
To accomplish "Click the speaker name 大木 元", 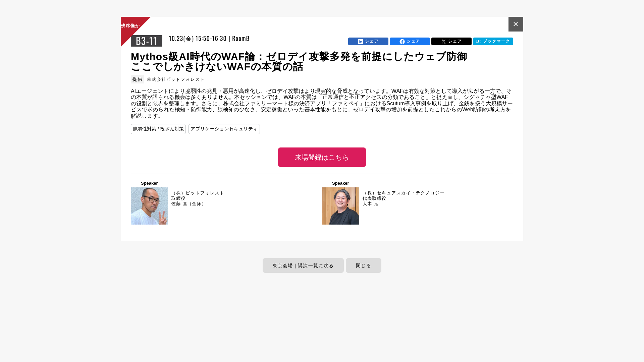I will click(370, 204).
